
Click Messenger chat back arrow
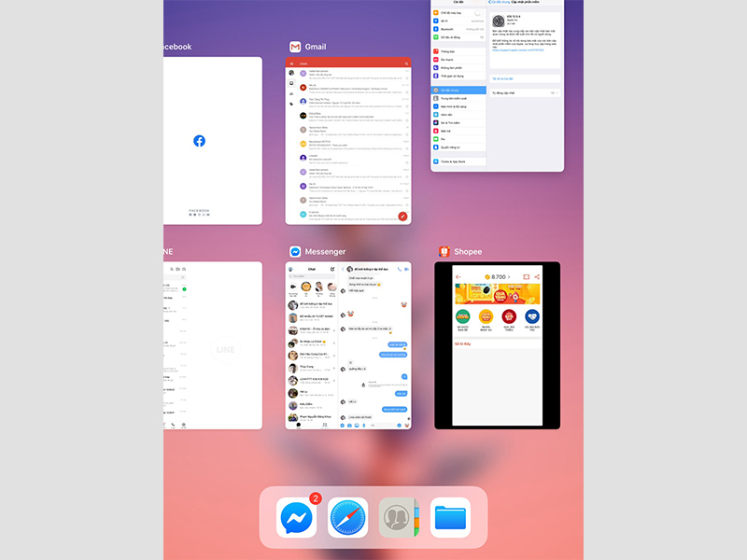343,269
